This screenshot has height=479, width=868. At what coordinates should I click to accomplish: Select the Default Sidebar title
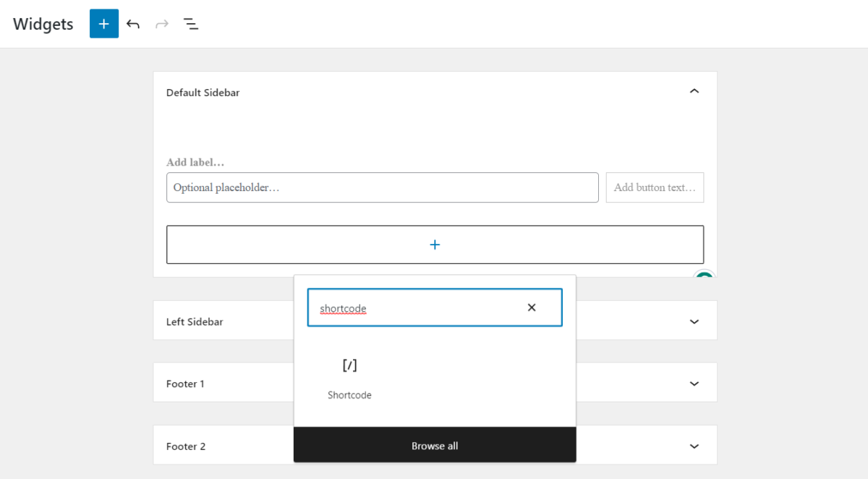coord(203,93)
